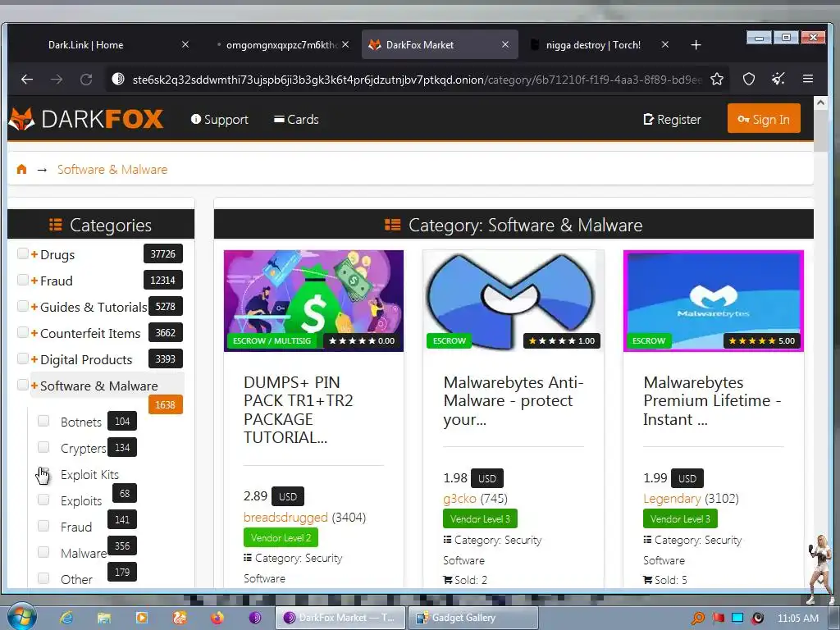Open DUMPS+ PIN PACK listing title

point(299,410)
